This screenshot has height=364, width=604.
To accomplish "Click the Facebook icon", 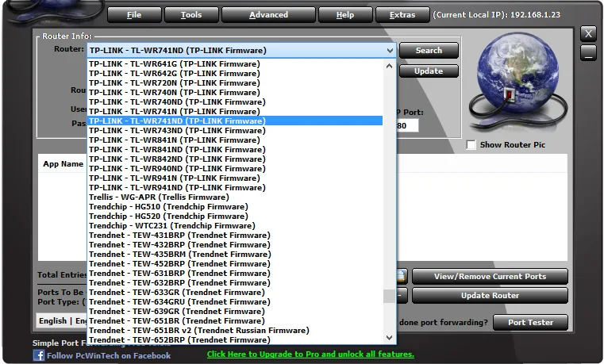I will pyautogui.click(x=39, y=355).
